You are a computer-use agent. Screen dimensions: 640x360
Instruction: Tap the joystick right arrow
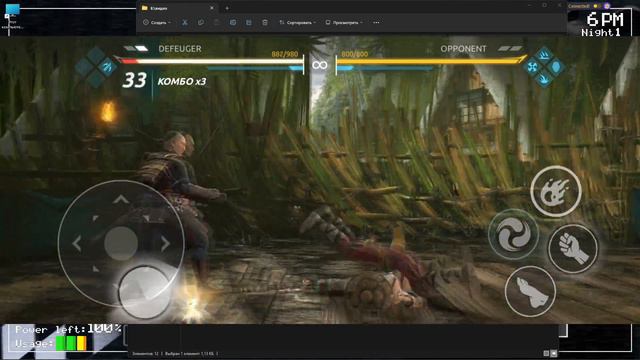[x=165, y=244]
